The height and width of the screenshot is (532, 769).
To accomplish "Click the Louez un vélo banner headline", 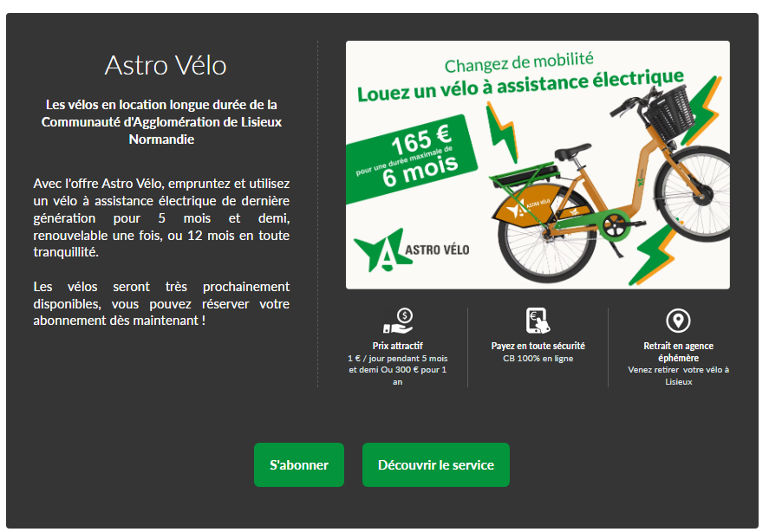I will 520,85.
